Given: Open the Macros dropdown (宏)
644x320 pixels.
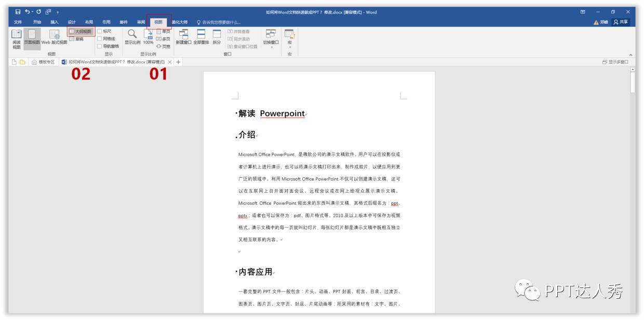Looking at the screenshot, I should point(289,38).
